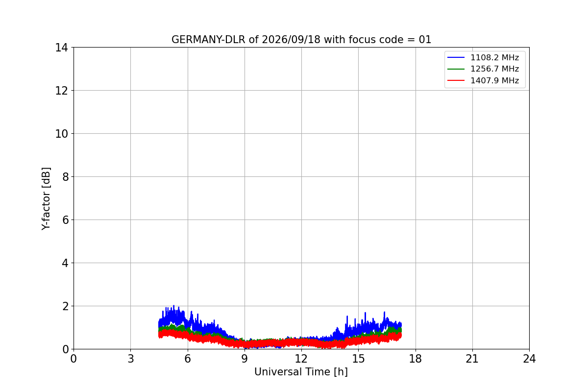
Task: Click the red 1407.9 MHz legend line
Action: tap(456, 81)
